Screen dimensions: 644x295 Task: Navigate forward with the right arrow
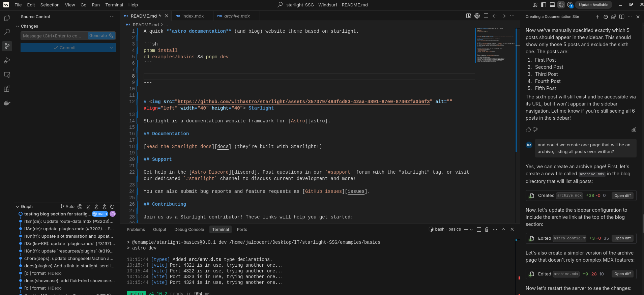coord(503,16)
